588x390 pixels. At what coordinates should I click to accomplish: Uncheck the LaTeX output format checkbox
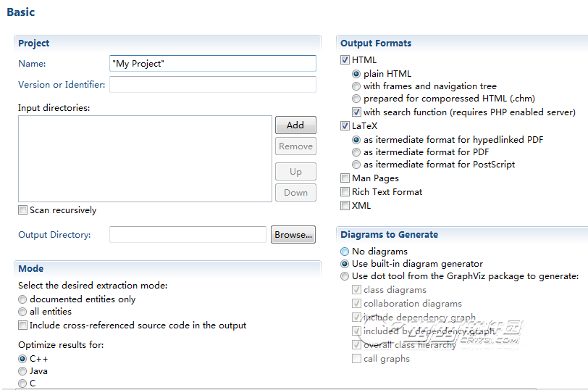pyautogui.click(x=345, y=126)
